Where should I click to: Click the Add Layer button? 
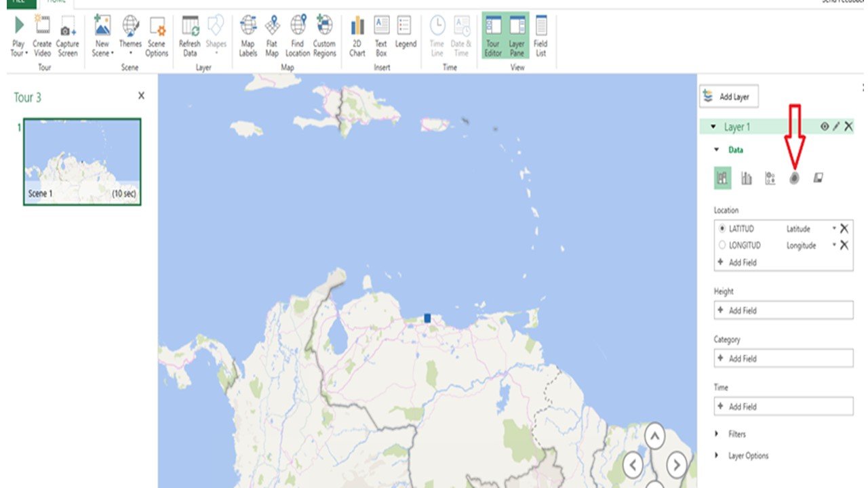click(729, 97)
